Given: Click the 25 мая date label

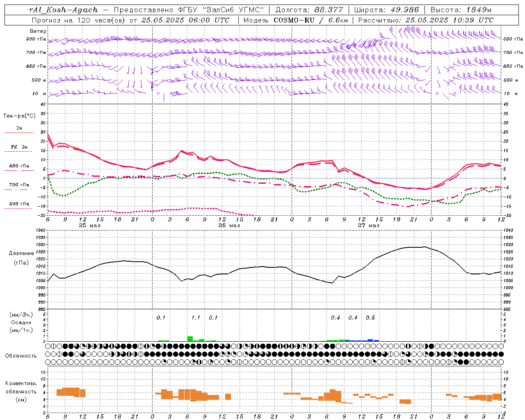Looking at the screenshot, I should tap(89, 226).
